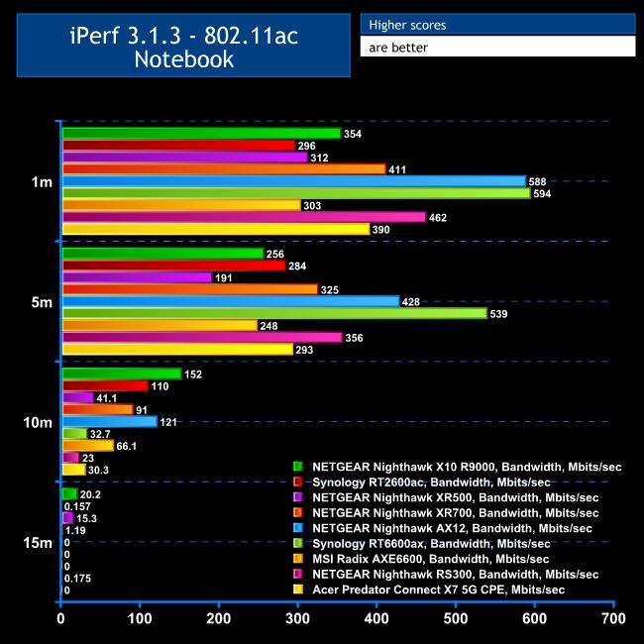Click the light green Synology RT6600ax legend swatch
The image size is (644, 644).
(298, 543)
